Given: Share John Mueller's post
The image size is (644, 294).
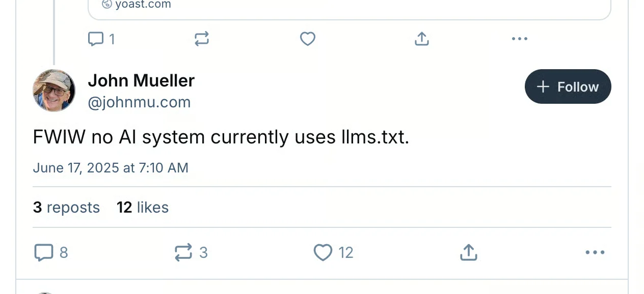Looking at the screenshot, I should click(x=468, y=252).
